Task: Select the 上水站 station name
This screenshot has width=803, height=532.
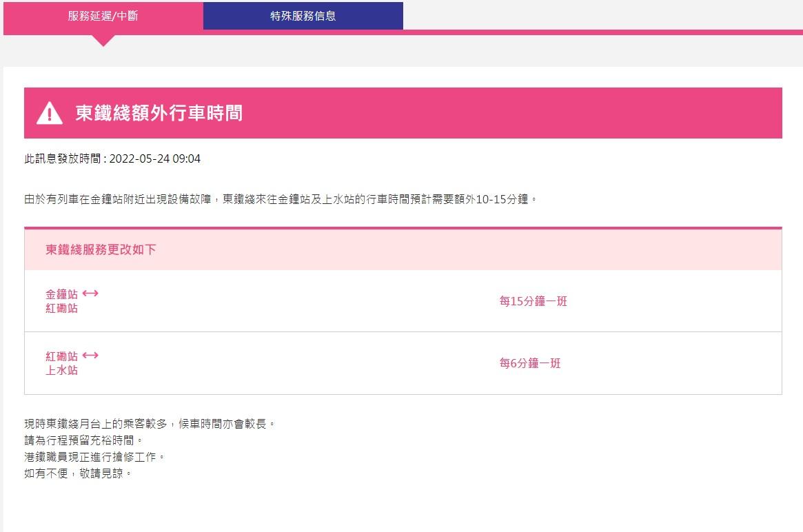Action: [61, 370]
